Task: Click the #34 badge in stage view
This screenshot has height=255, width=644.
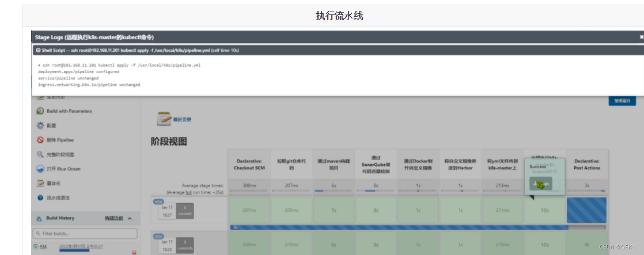Action: tap(158, 201)
